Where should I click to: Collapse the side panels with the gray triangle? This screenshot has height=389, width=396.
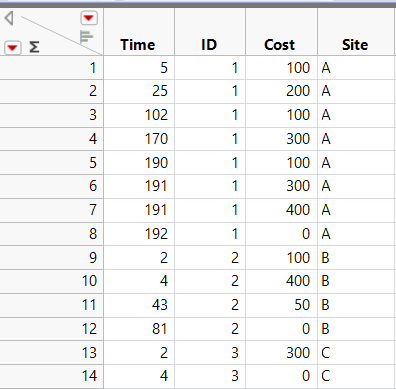coord(9,18)
